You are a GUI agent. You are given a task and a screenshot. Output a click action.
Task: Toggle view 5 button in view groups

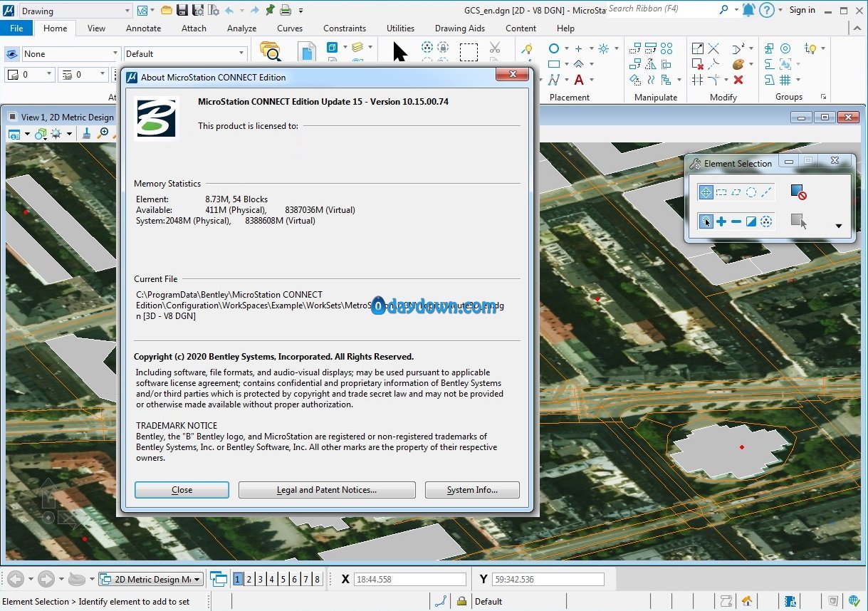[283, 579]
